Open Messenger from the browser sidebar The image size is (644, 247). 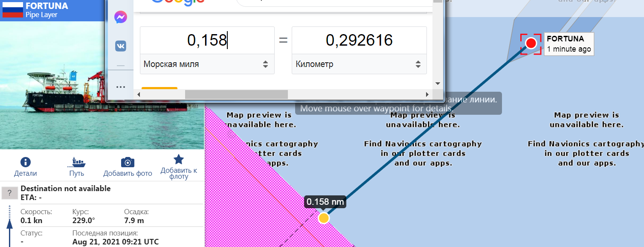click(120, 17)
